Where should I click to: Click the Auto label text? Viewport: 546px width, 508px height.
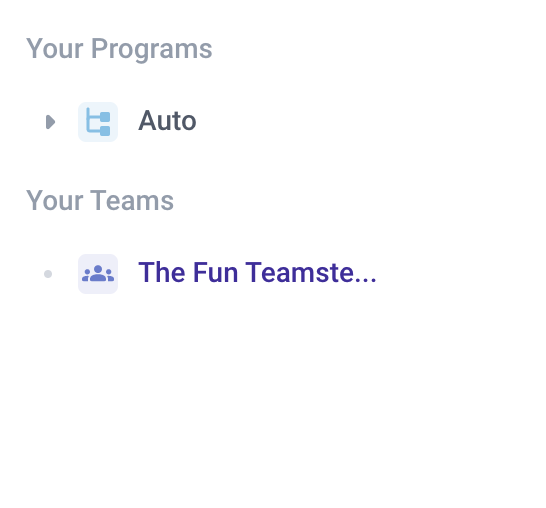167,121
